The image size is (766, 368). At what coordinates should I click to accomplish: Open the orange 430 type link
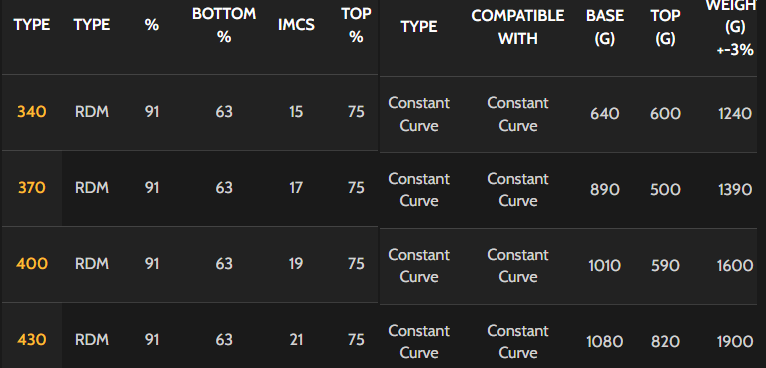[x=32, y=340]
